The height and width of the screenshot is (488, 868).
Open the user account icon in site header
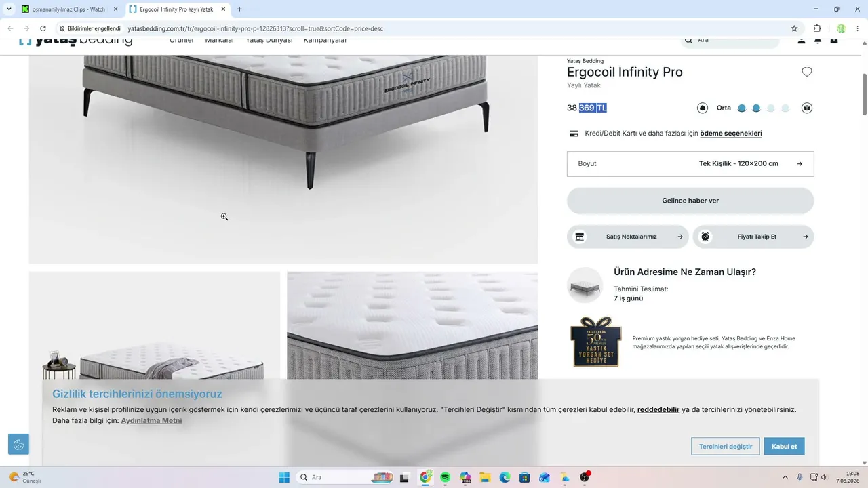802,41
